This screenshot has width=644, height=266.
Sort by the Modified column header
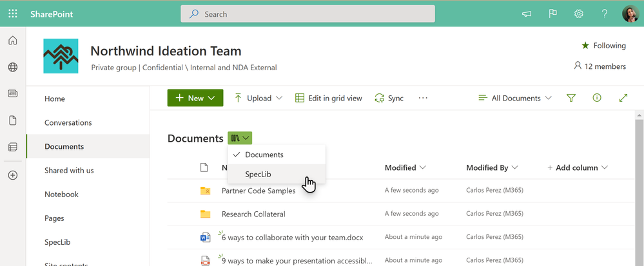pos(405,167)
